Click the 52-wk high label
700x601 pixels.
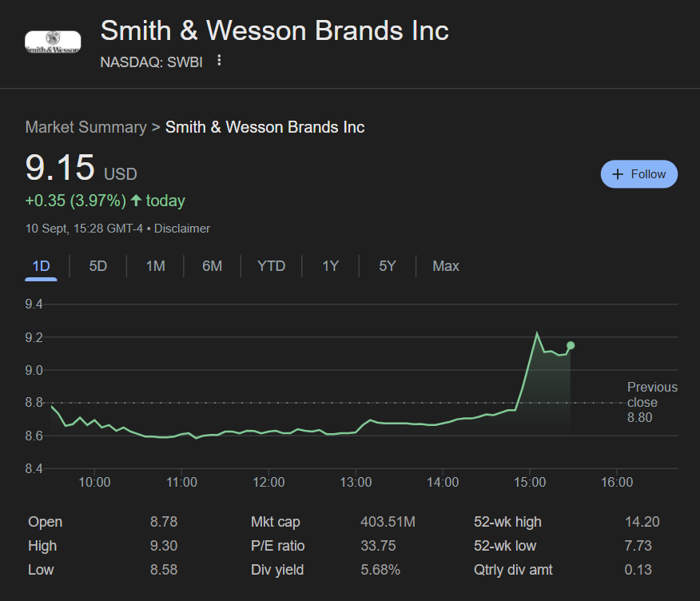coord(507,522)
